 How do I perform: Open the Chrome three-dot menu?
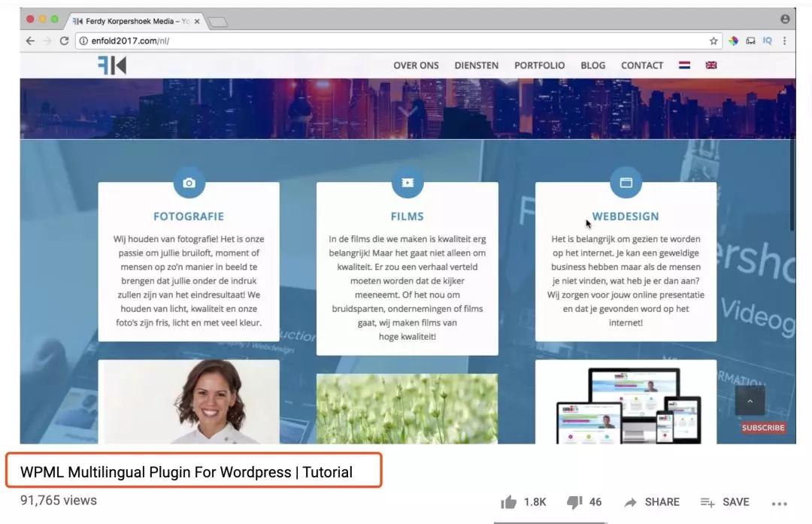coord(784,41)
